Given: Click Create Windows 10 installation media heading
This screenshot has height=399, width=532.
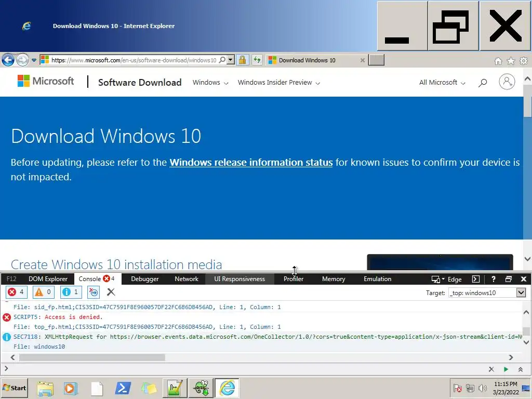Looking at the screenshot, I should (x=116, y=264).
